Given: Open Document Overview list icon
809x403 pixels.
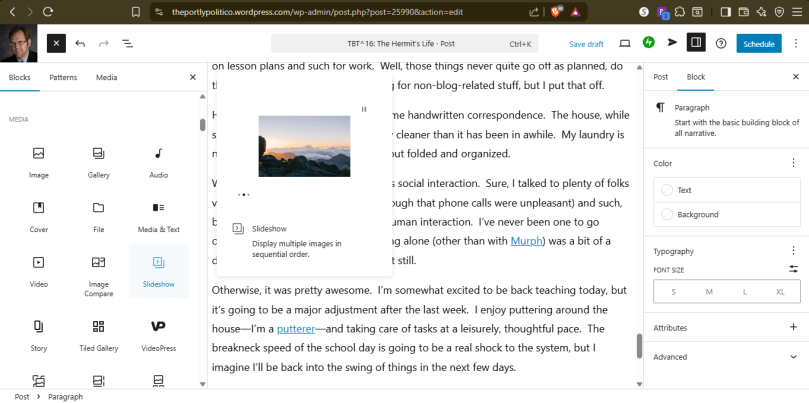Looking at the screenshot, I should tap(128, 44).
